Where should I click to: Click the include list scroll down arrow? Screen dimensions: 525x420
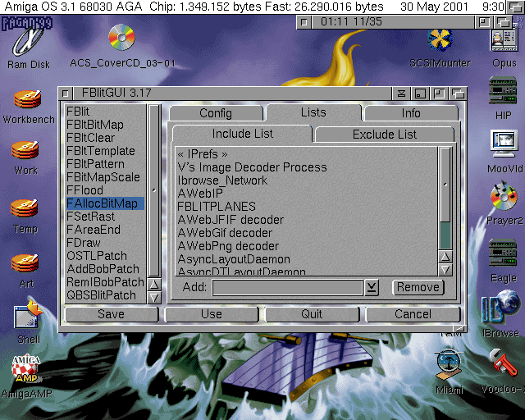click(445, 270)
